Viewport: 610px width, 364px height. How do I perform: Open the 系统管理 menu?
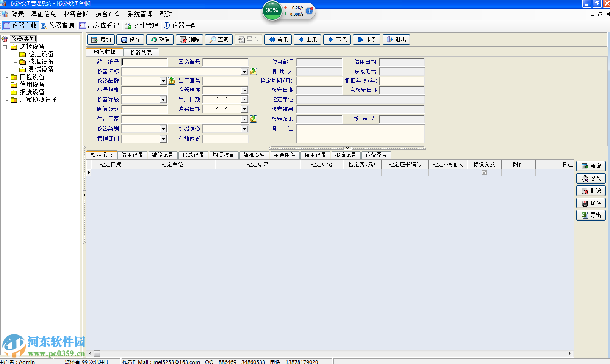tap(140, 14)
